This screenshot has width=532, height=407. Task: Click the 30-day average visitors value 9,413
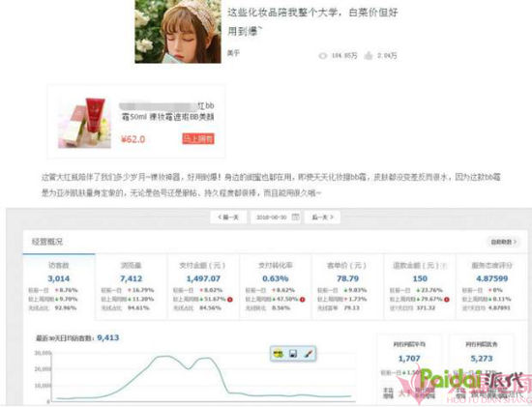(x=108, y=337)
